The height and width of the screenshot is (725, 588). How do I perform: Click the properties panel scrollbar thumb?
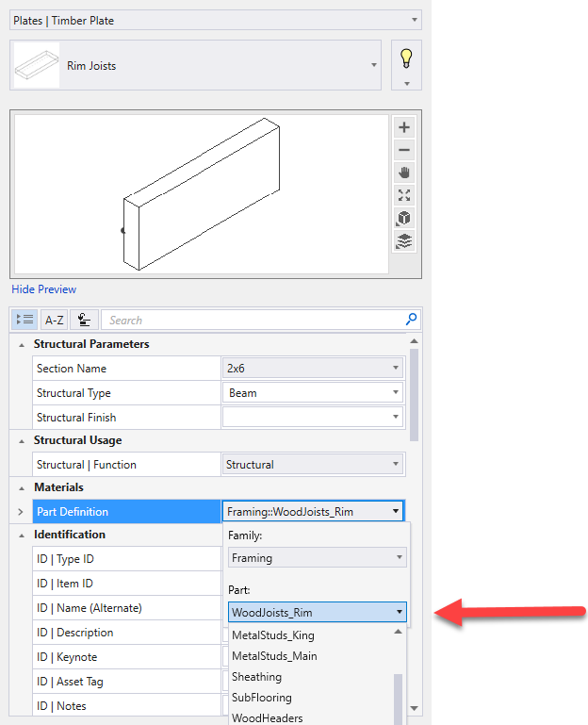tap(415, 395)
